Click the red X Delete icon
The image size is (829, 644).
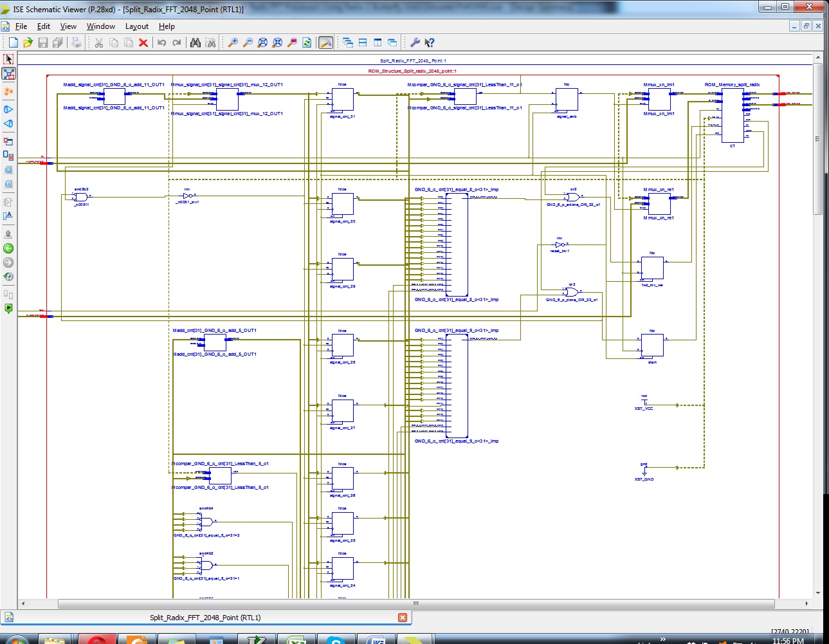click(143, 42)
